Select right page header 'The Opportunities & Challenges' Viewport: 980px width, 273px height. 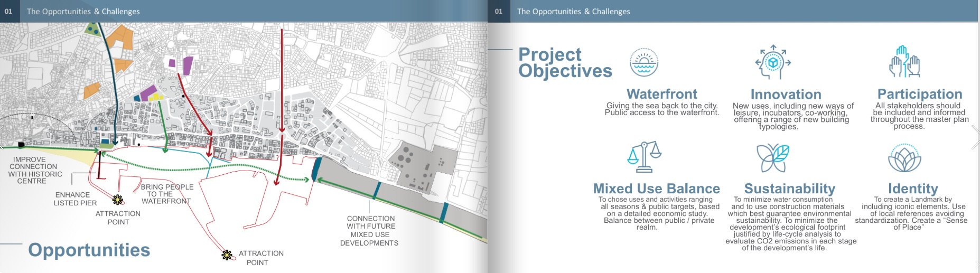(573, 11)
